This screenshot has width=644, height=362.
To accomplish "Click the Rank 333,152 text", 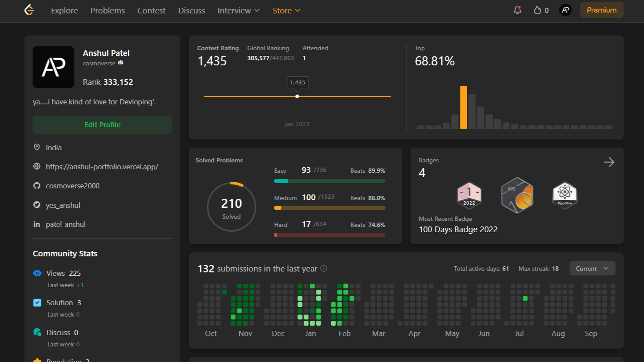I will click(108, 82).
